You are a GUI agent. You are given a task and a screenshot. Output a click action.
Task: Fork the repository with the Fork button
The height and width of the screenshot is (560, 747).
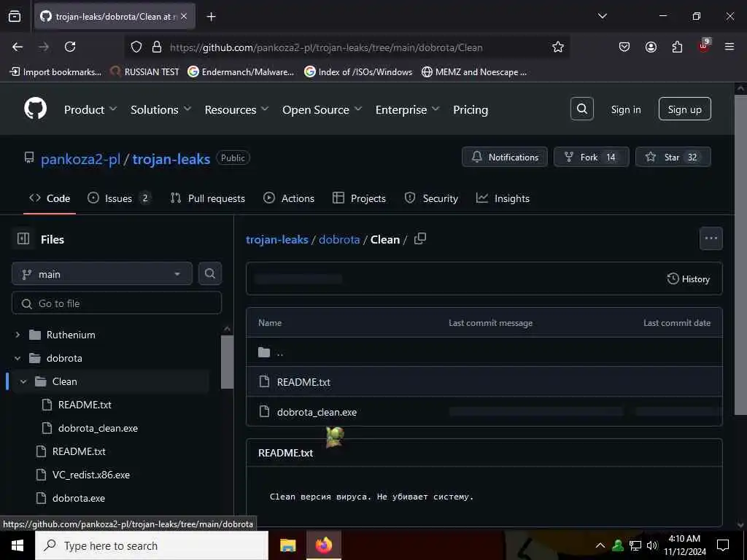(x=591, y=157)
